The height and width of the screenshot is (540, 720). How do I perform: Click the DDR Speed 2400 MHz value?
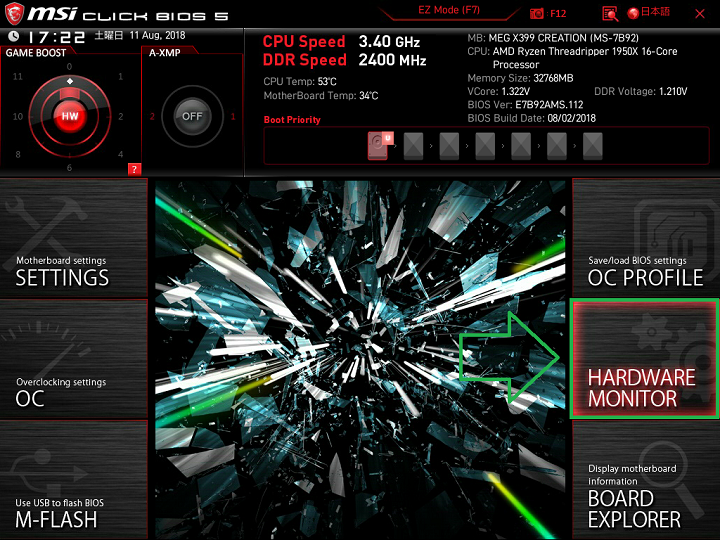click(392, 60)
